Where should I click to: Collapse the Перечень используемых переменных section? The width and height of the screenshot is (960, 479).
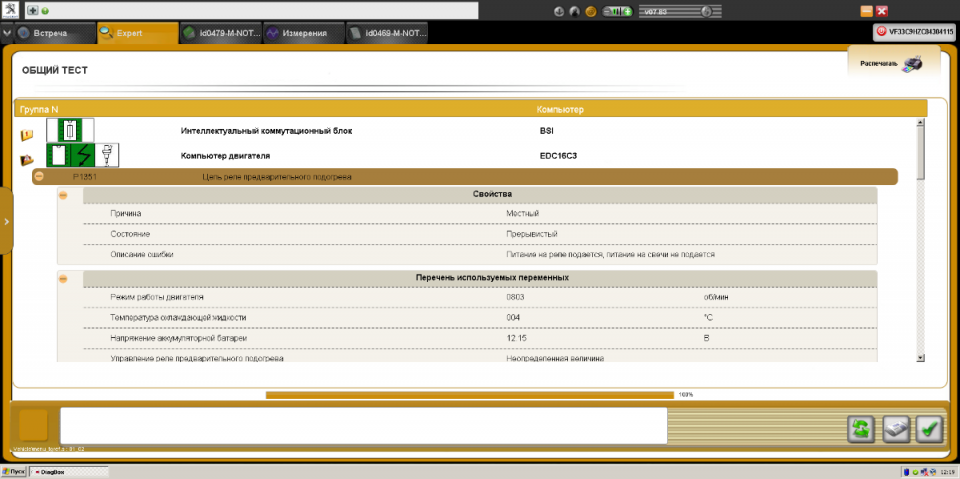(63, 279)
